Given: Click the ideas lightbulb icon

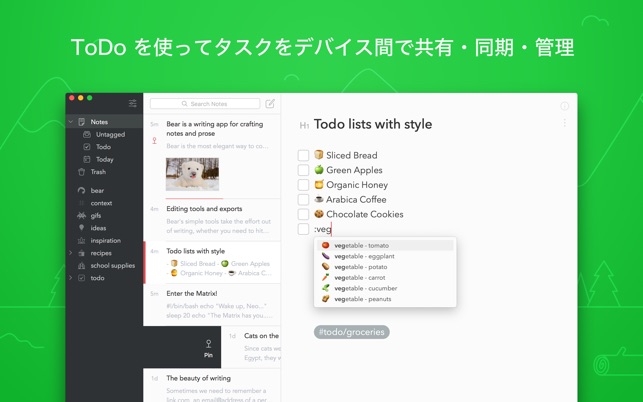Looking at the screenshot, I should tap(82, 228).
